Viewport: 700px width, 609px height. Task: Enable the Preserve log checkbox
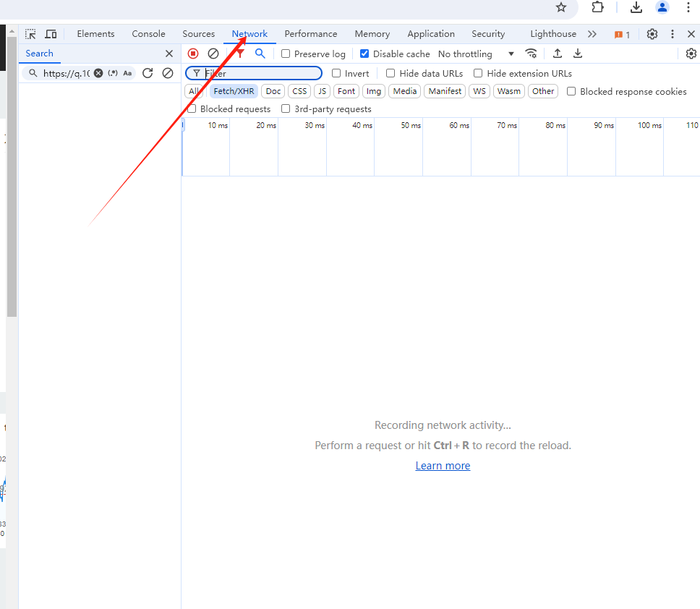pos(286,54)
